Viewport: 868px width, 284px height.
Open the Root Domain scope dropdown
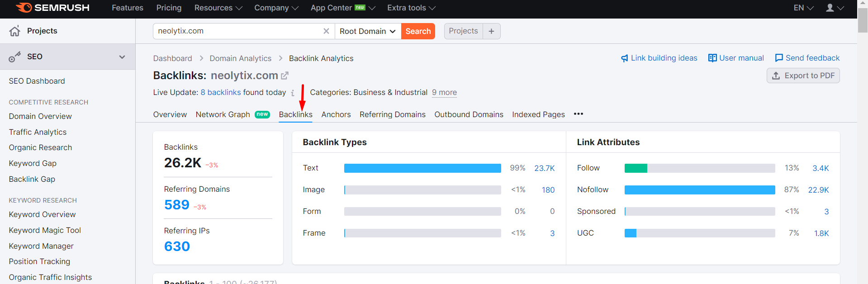[368, 31]
